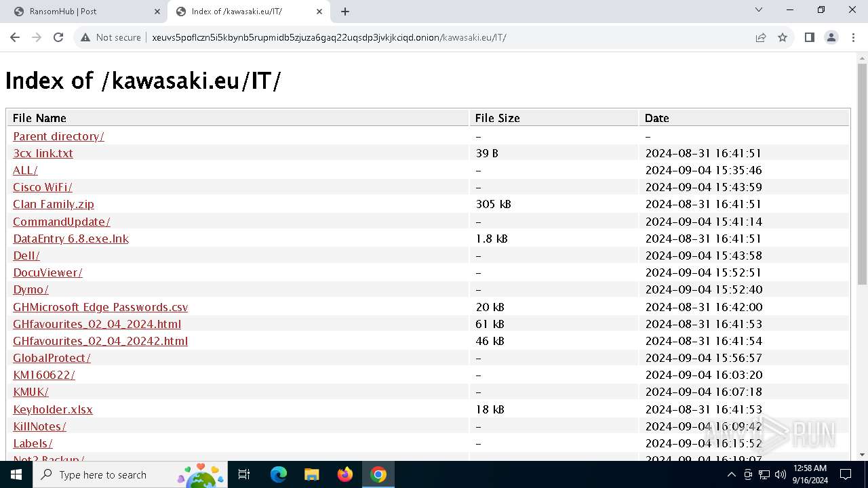Open the notification center icon
868x488 pixels.
846,474
